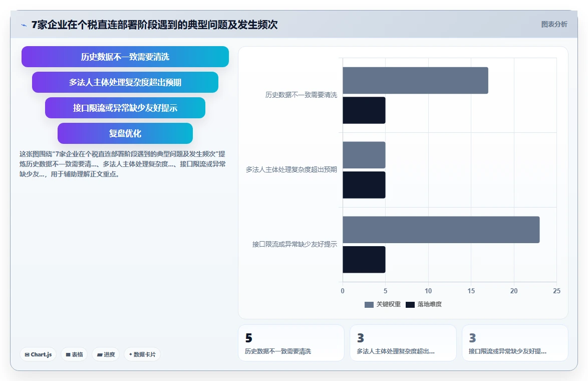Viewport: 588px width, 381px height.
Task: Click the 表格 tag chip
Action: (74, 354)
